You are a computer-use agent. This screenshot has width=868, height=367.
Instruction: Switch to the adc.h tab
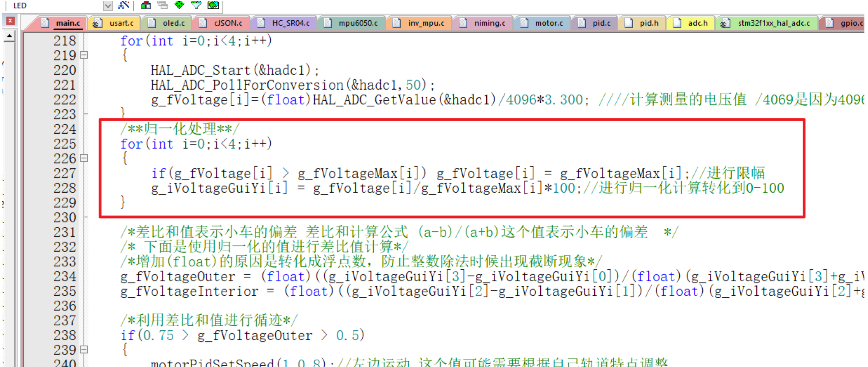tap(691, 23)
